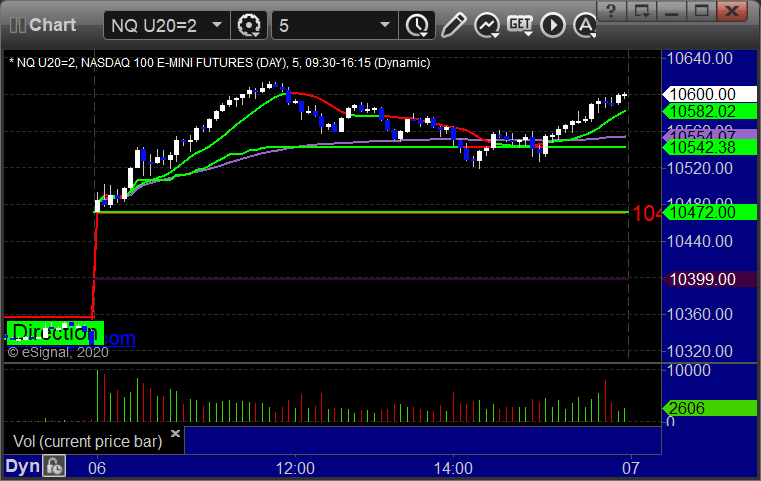Open the GET studies icon

(520, 25)
